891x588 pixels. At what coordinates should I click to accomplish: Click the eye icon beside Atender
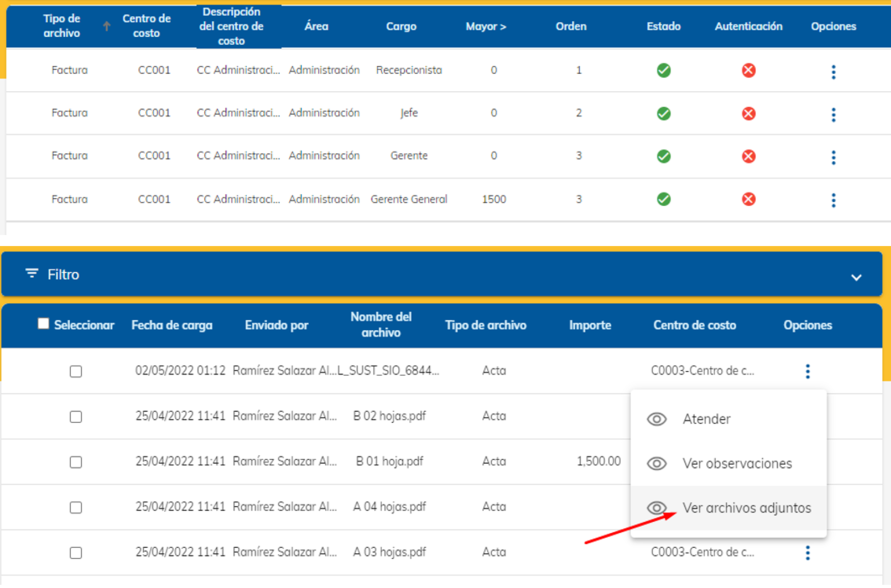point(657,419)
